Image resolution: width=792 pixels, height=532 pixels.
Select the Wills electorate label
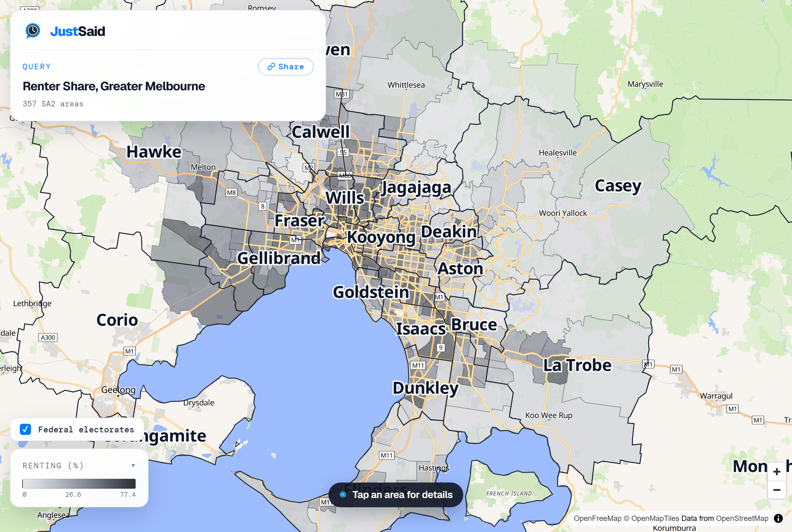(x=345, y=197)
